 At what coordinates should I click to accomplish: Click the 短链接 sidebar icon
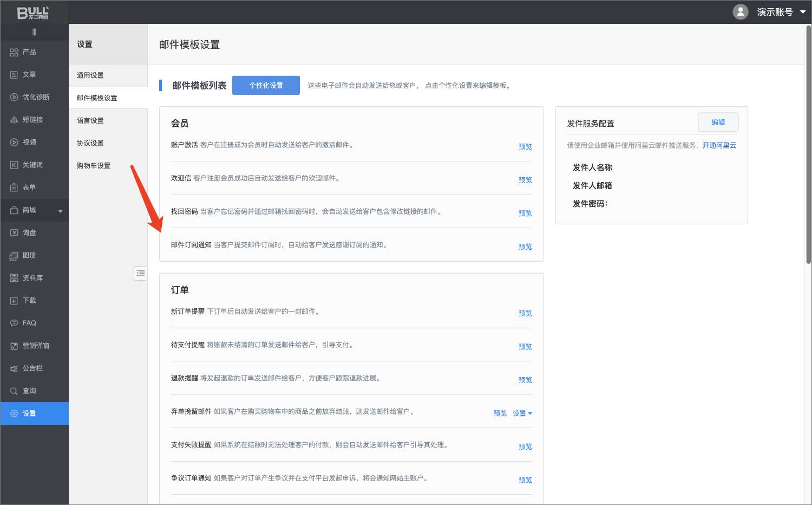[14, 120]
